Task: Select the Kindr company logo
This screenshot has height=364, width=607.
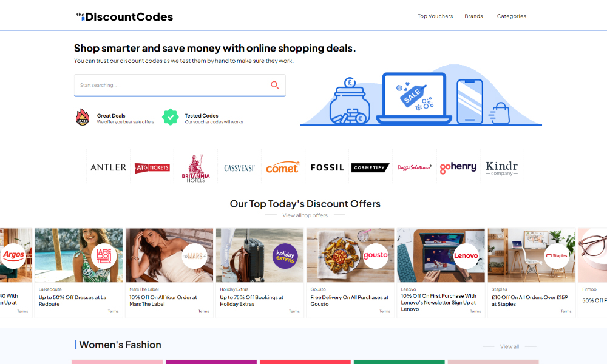Action: pyautogui.click(x=502, y=168)
